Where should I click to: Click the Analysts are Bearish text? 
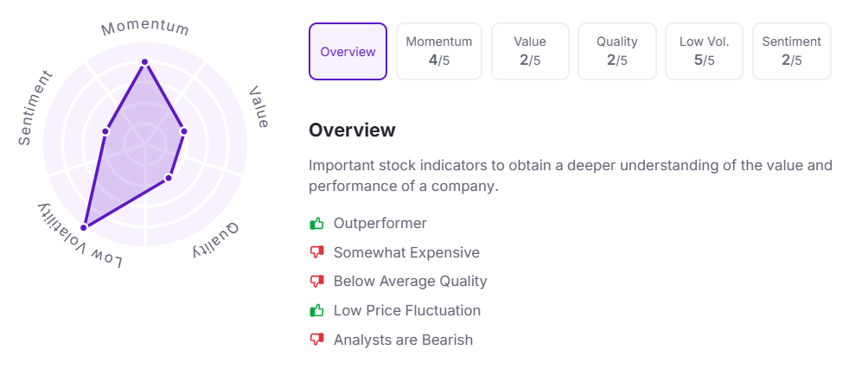point(403,340)
